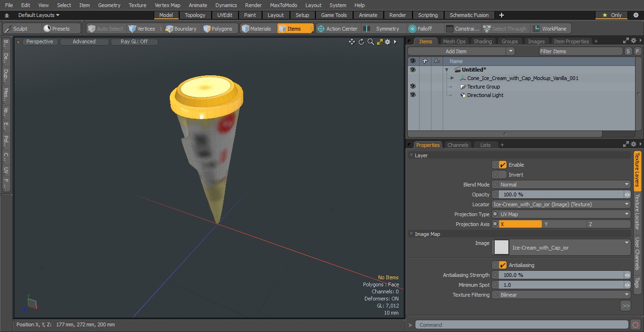The image size is (644, 332).
Task: Click the Advanced shading button
Action: tap(84, 42)
